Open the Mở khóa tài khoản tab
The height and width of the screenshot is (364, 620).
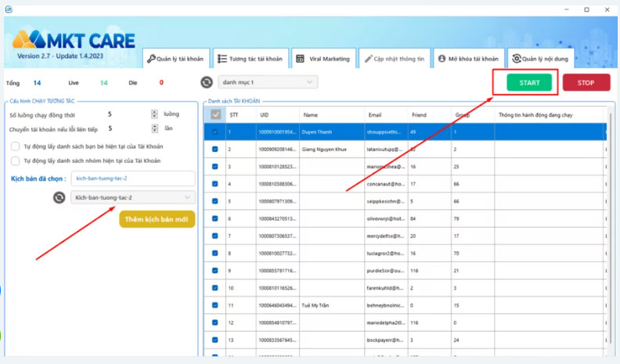point(469,59)
